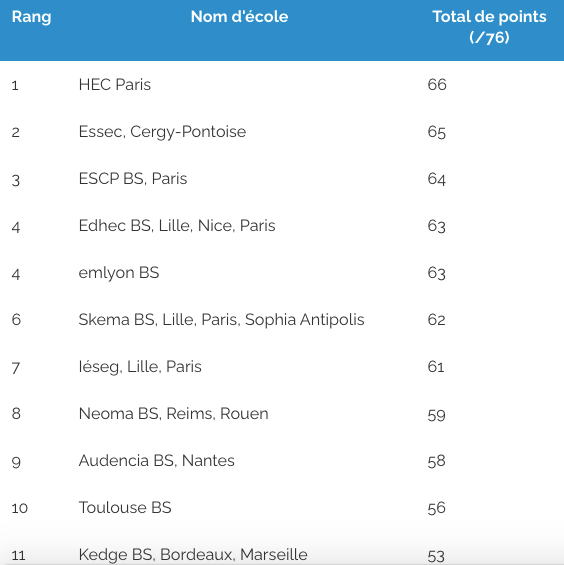564x565 pixels.
Task: Click the Total de points header
Action: tap(489, 27)
